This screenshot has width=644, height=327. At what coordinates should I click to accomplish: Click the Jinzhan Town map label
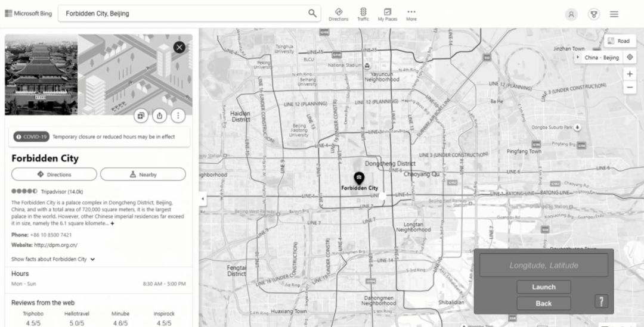(x=569, y=48)
